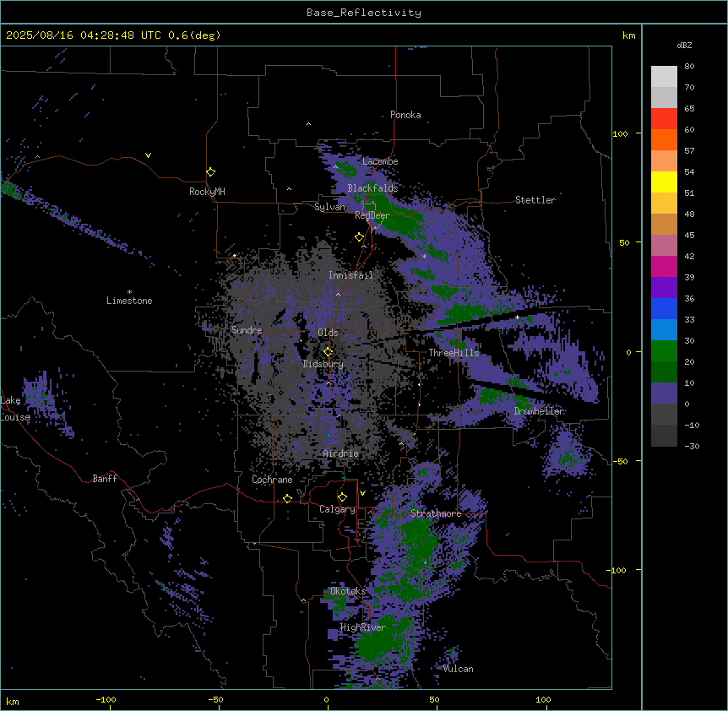Viewport: 728px width, 711px height.
Task: Click the white plus marker north of ThreeHills
Action: (x=517, y=317)
